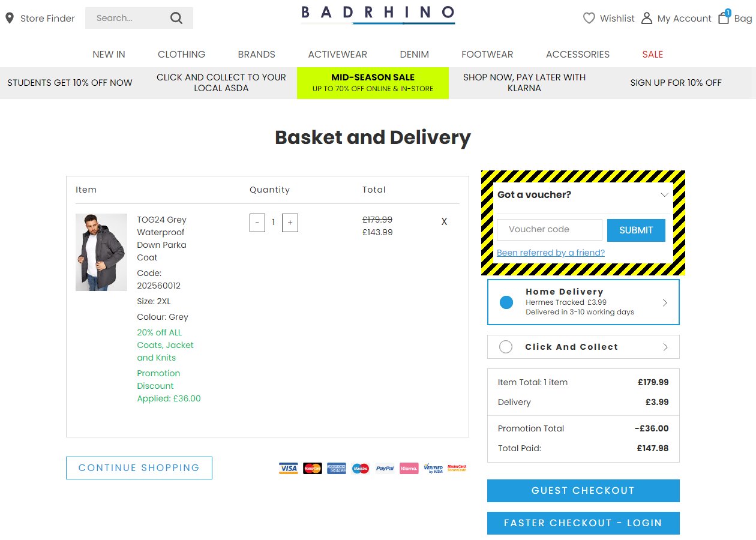Open the Wishlist via the heart icon

pyautogui.click(x=589, y=18)
